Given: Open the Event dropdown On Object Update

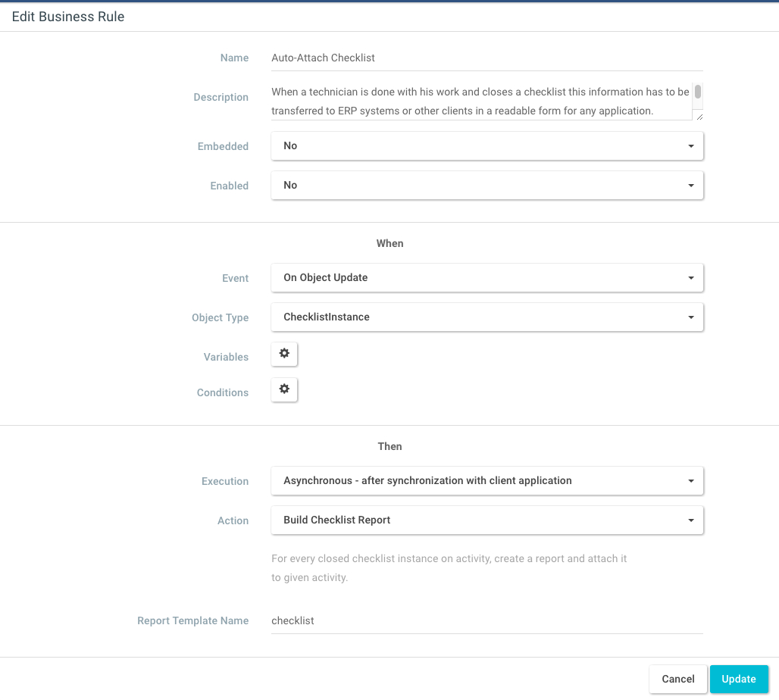Looking at the screenshot, I should (x=486, y=278).
